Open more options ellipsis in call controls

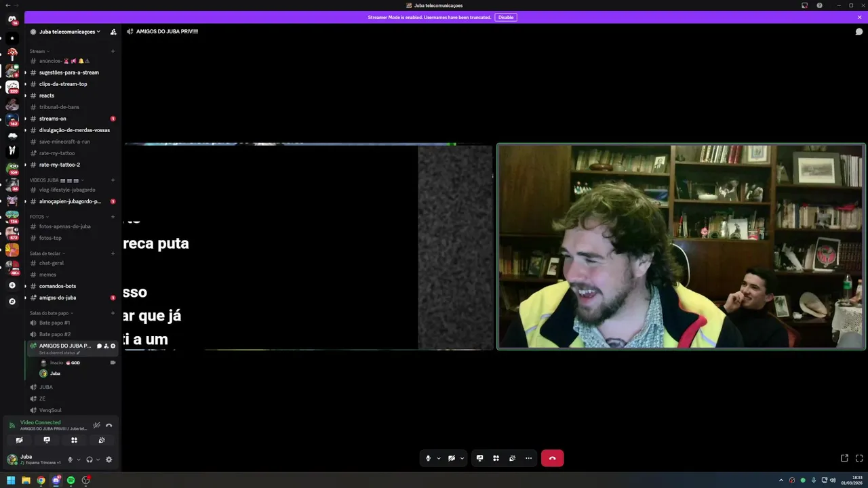pyautogui.click(x=528, y=458)
